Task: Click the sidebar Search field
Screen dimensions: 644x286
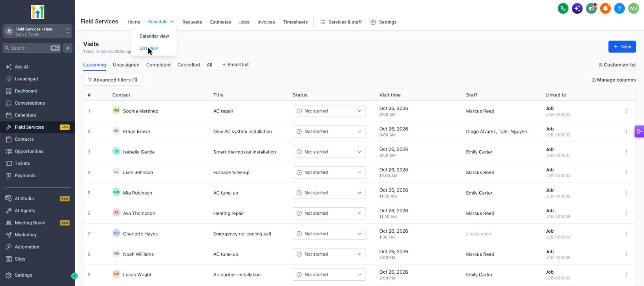Action: point(32,48)
